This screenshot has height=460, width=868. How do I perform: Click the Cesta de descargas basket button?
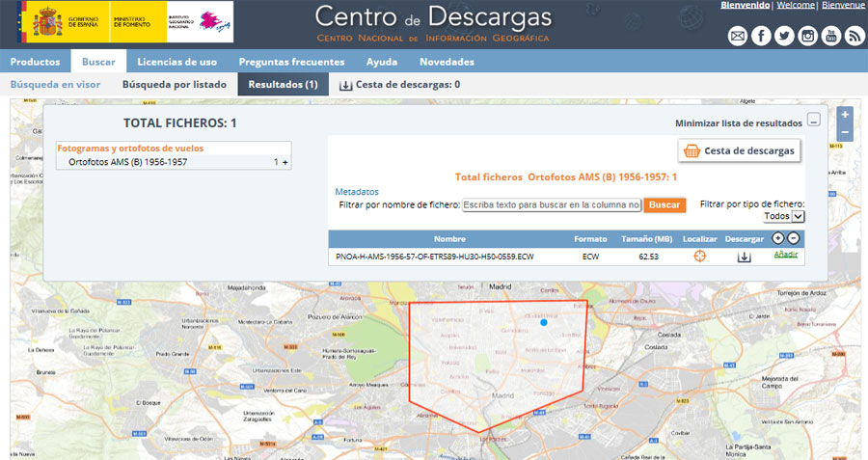tap(739, 150)
